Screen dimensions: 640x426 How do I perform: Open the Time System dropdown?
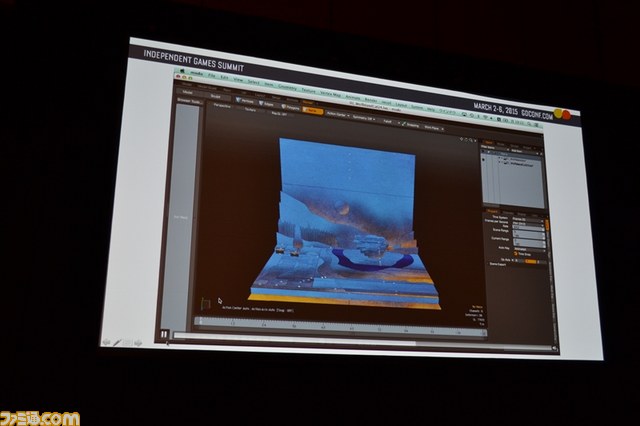click(528, 220)
